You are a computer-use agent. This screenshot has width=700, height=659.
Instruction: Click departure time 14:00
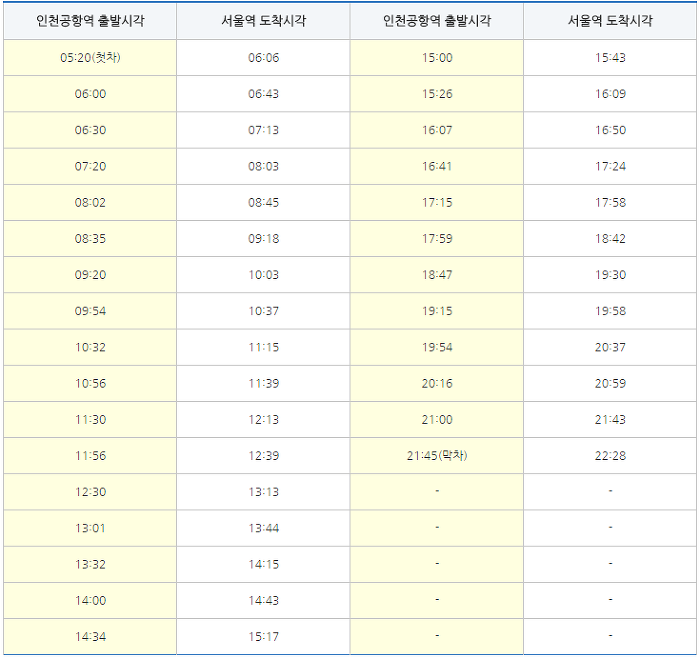[90, 601]
